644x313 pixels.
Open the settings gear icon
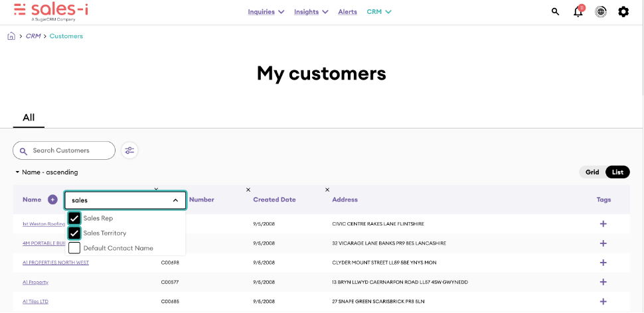click(623, 12)
